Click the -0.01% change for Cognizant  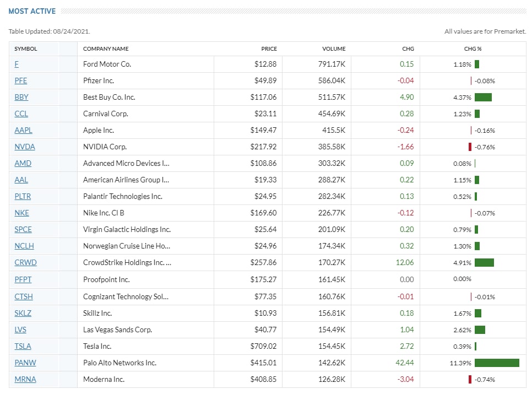485,297
